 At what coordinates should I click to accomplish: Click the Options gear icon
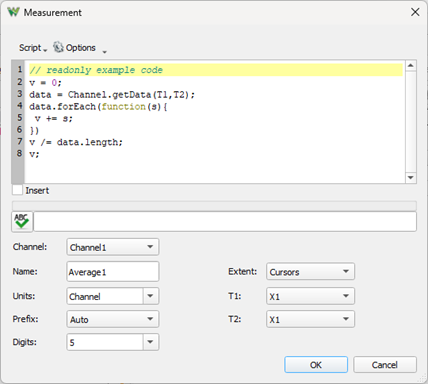(58, 47)
